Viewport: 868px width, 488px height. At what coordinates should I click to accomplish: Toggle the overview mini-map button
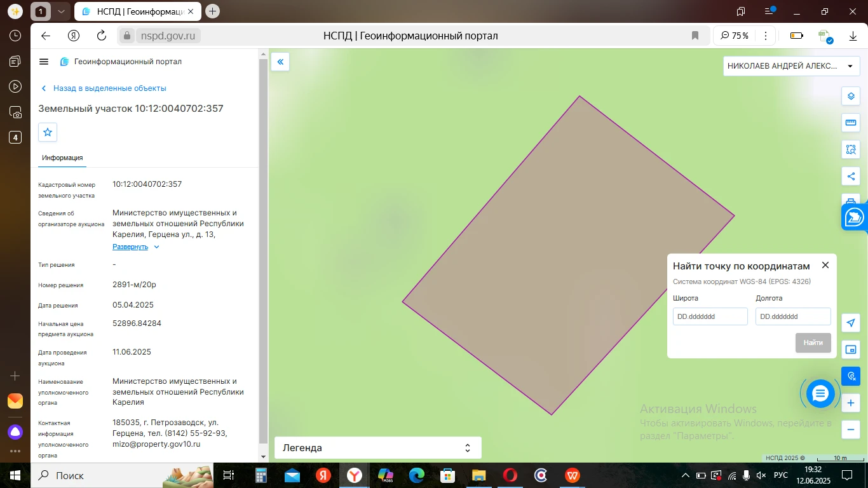coord(851,349)
